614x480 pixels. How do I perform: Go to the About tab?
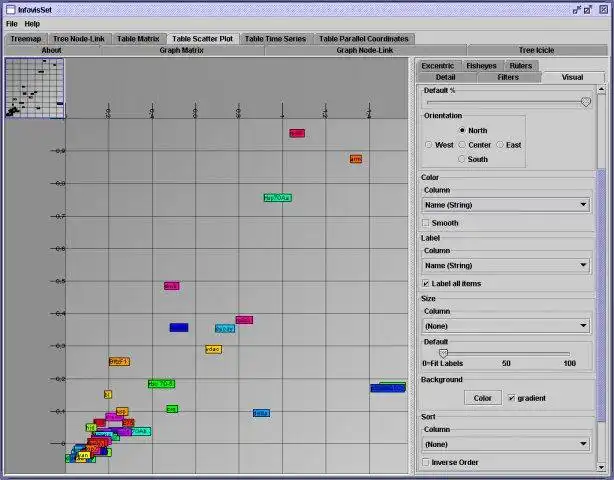51,50
